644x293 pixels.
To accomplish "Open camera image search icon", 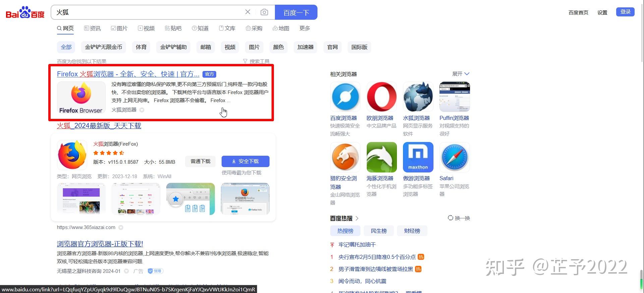I will click(x=264, y=12).
